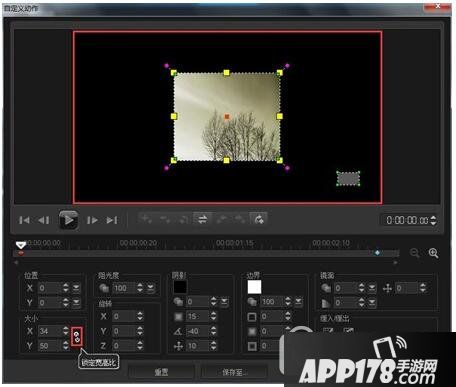
Task: Click the Save to button
Action: 233,372
